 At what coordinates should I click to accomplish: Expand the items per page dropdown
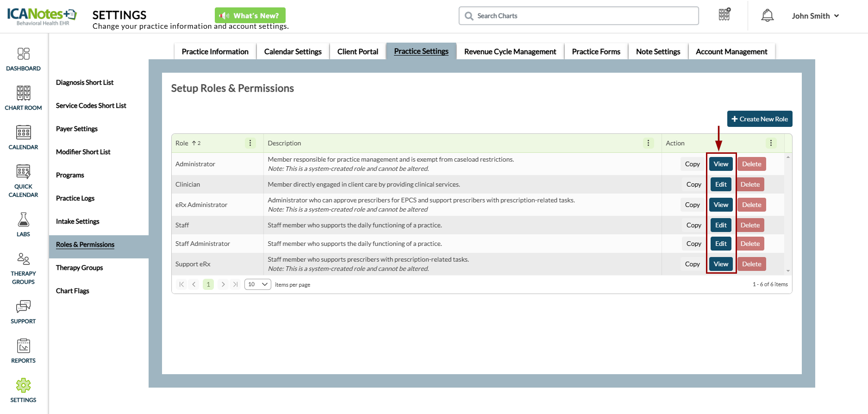(x=257, y=284)
